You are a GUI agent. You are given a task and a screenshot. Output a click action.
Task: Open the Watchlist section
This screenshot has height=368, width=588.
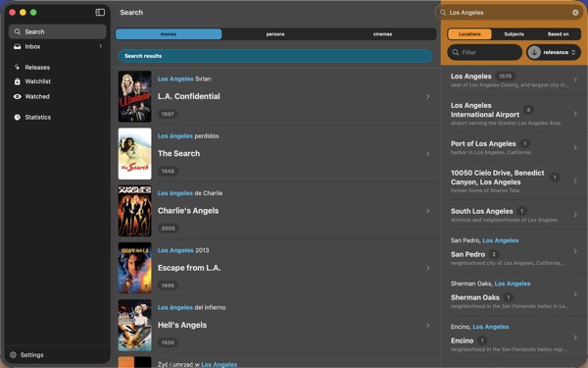tap(58, 81)
